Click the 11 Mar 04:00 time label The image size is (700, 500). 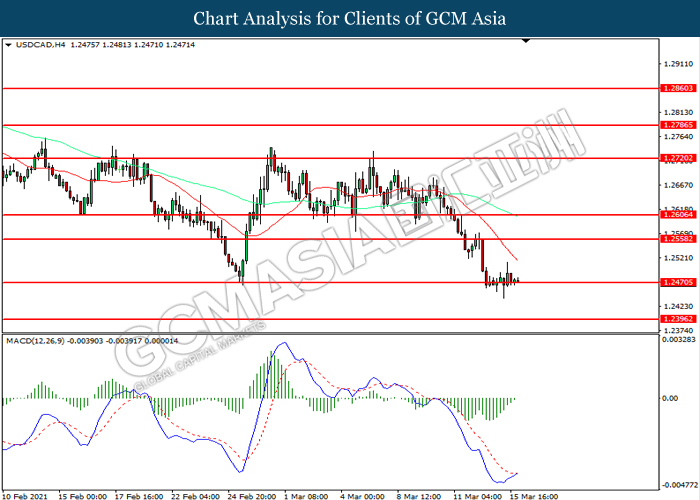click(x=477, y=496)
